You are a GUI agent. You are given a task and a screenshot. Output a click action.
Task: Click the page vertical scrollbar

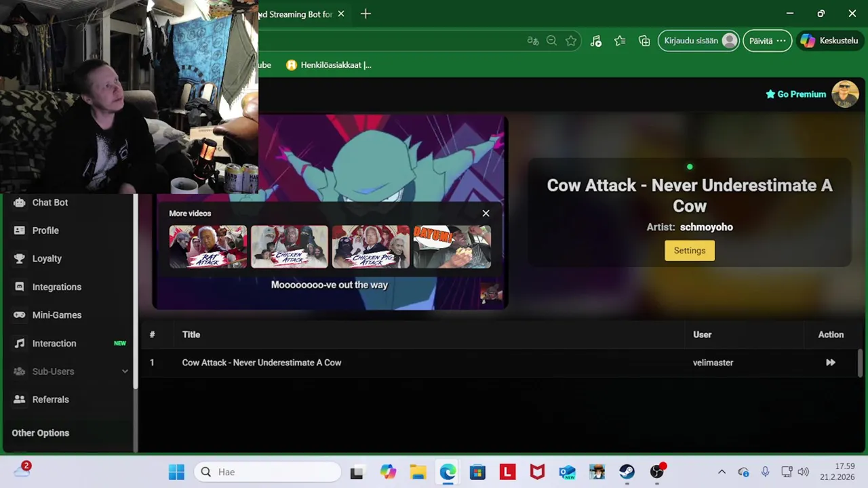pyautogui.click(x=861, y=364)
